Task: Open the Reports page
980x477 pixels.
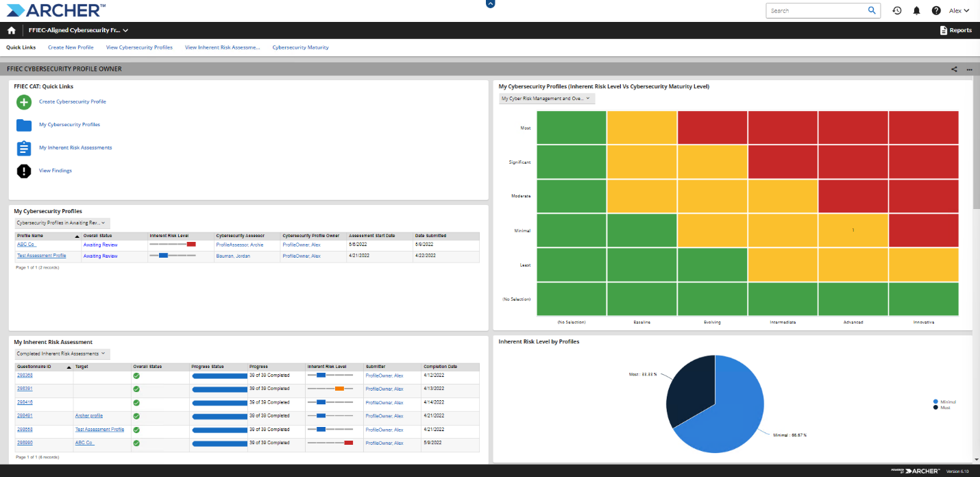Action: tap(955, 30)
